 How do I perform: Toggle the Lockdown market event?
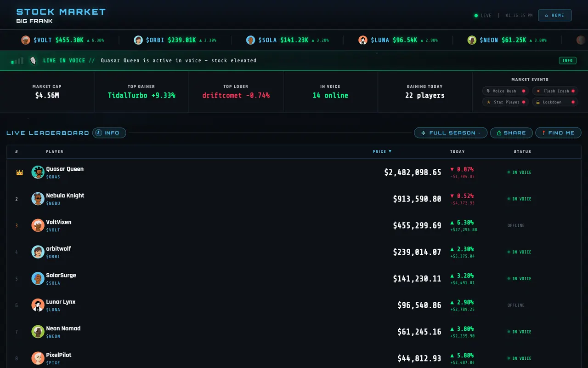[x=555, y=102]
